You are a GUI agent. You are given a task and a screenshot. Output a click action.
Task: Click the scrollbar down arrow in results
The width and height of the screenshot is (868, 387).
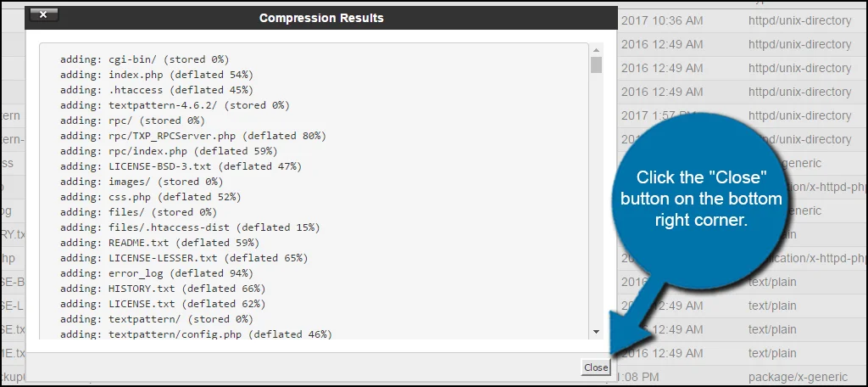[596, 332]
